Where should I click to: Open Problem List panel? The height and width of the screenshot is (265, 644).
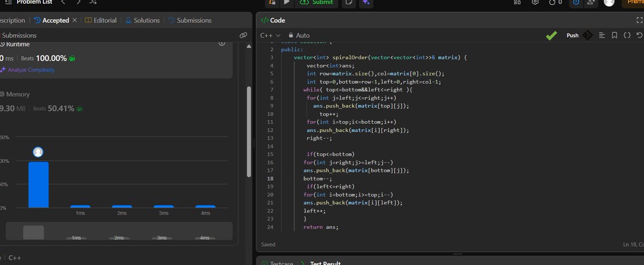28,2
